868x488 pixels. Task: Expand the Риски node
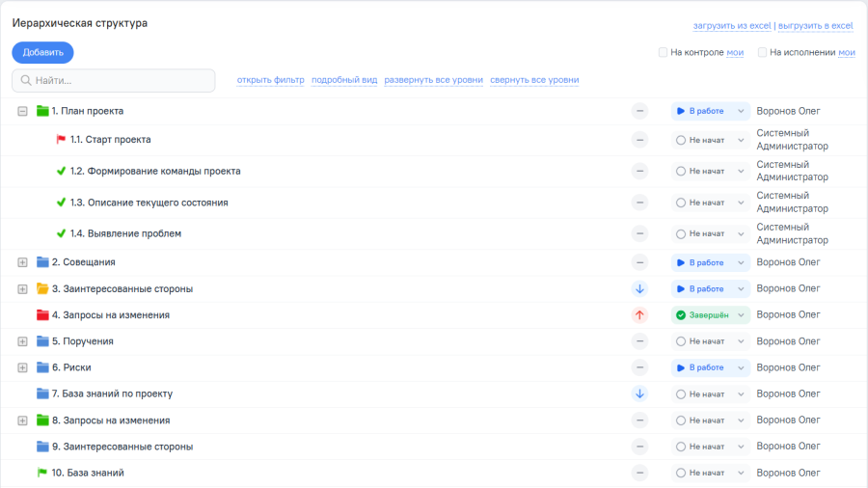tap(22, 367)
